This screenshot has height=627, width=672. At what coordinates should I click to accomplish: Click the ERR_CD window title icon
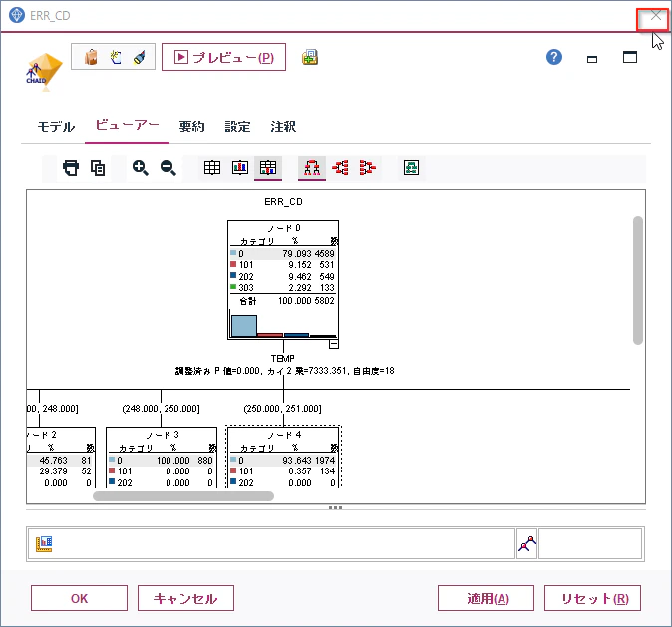(17, 15)
